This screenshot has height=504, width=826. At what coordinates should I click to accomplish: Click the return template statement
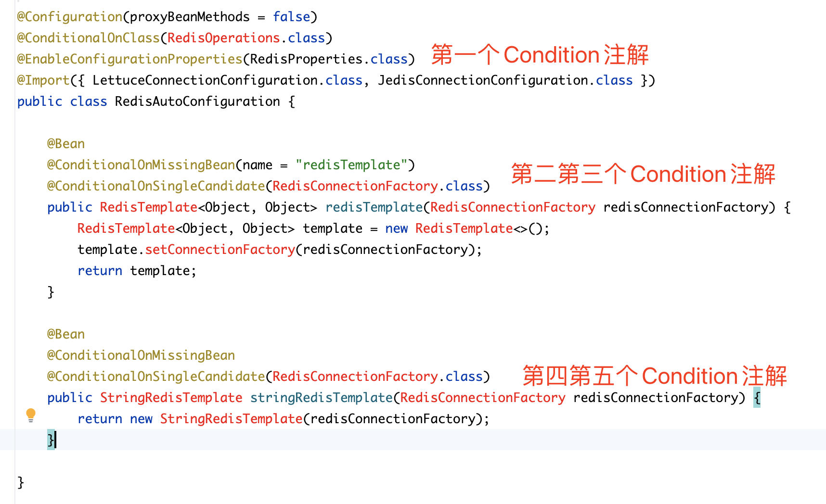point(136,270)
